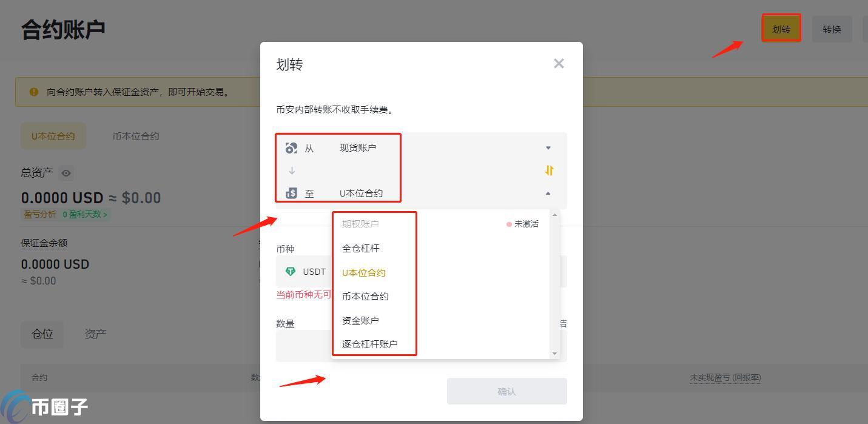
Task: Open the 资产 tab
Action: point(96,334)
